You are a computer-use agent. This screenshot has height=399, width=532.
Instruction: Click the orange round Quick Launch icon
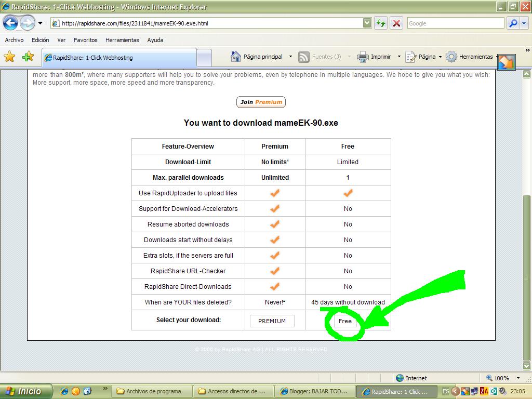[76, 391]
